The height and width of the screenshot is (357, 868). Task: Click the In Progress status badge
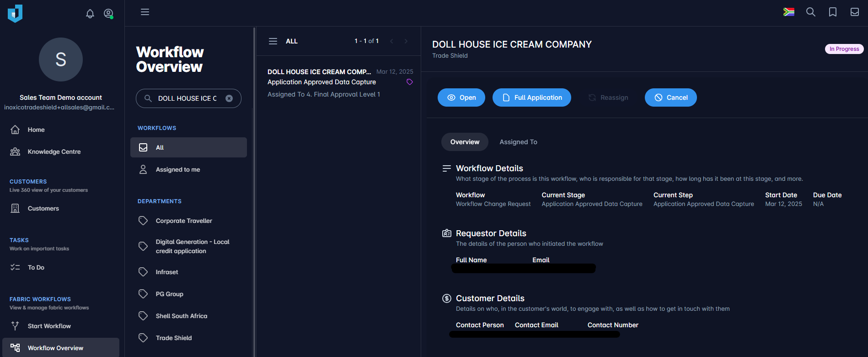[844, 49]
